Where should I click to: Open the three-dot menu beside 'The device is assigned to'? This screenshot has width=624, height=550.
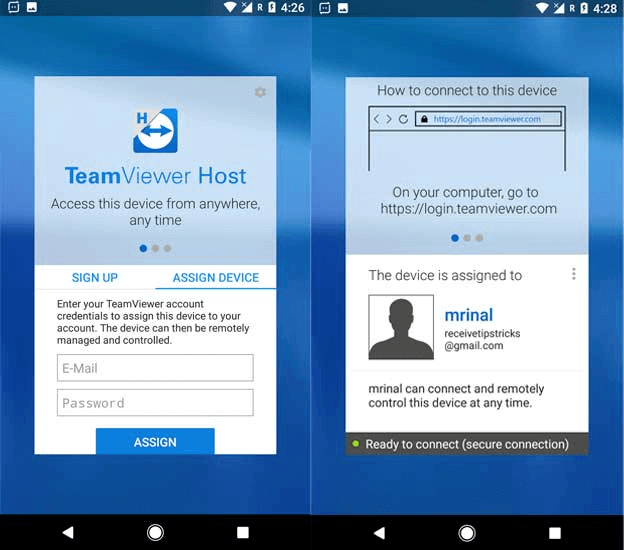click(x=573, y=274)
